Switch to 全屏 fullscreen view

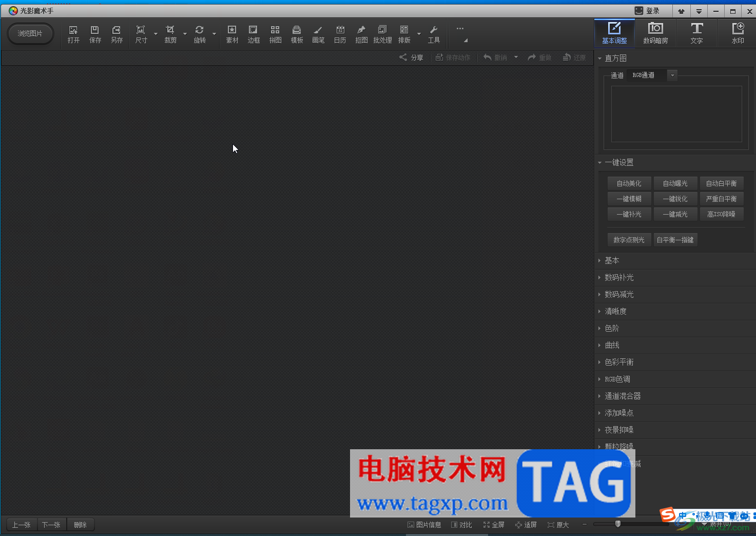pyautogui.click(x=494, y=525)
